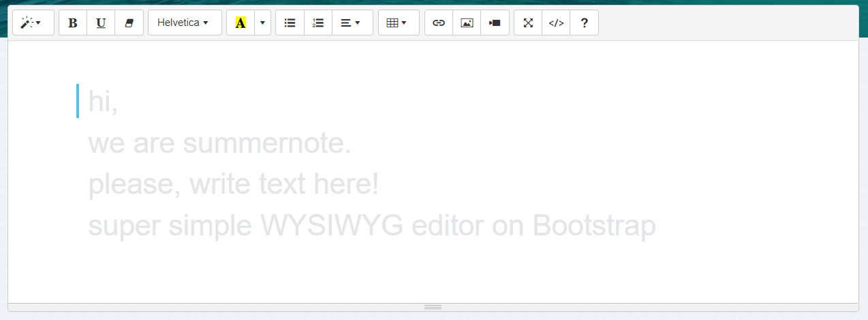Viewport: 868px width, 320px height.
Task: Click "super simple WYSIWYG editor on Bootstrap" line
Action: coord(372,226)
